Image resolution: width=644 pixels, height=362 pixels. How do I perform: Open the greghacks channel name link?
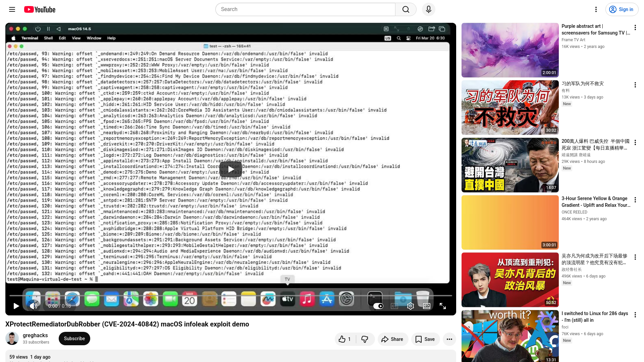click(35, 335)
